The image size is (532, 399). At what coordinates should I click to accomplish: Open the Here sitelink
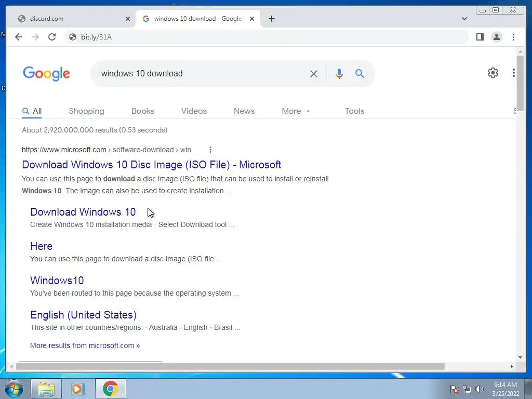pos(42,246)
